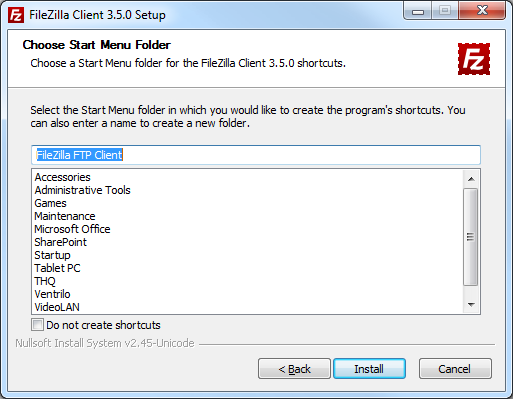Screen dimensions: 513x399
Task: Pick Tablet PC in the folder list
Action: click(57, 268)
